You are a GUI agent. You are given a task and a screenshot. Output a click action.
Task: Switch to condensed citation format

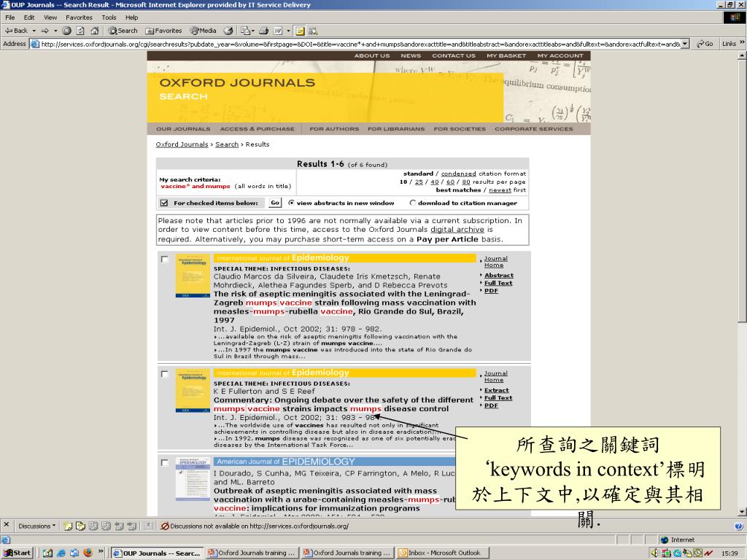[458, 174]
